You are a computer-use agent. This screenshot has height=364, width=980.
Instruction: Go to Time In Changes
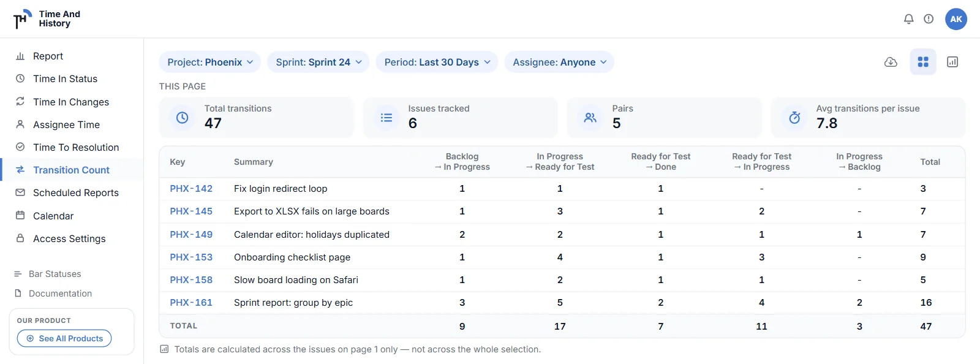coord(71,102)
